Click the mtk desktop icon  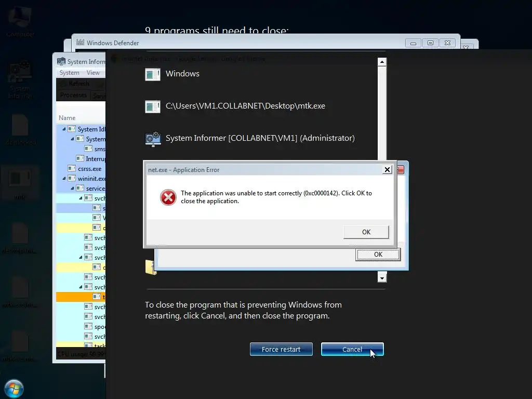click(20, 183)
